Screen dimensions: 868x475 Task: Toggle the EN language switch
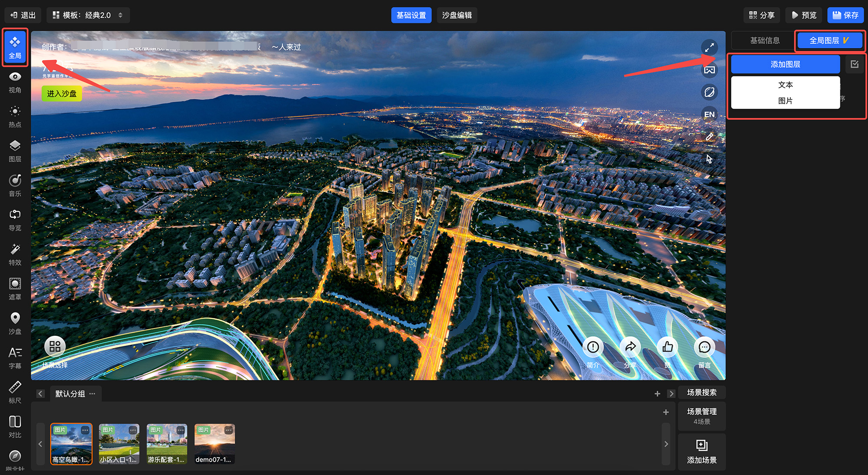(x=709, y=115)
